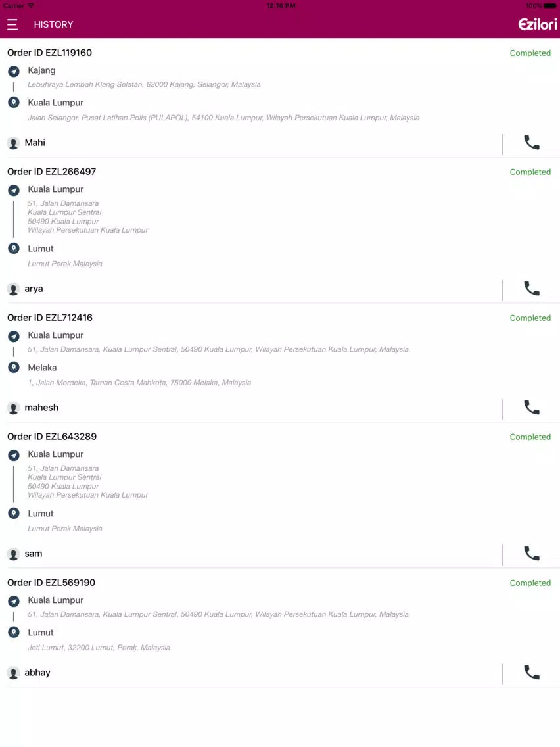Call abhay via phone icon

coord(532,672)
